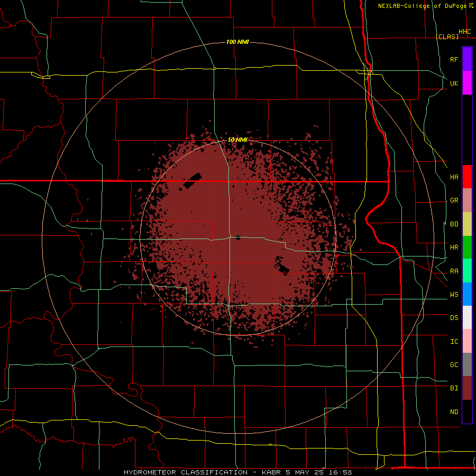The image size is (476, 476).
Task: Click the 'BI' legend label
Action: (454, 388)
